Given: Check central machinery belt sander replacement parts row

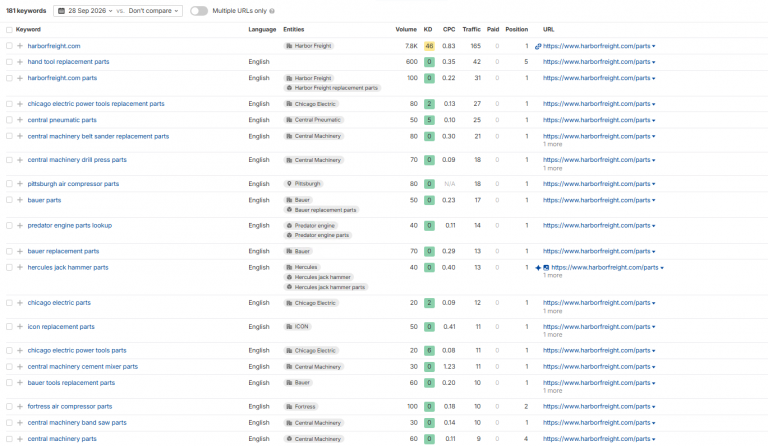Looking at the screenshot, I should [9, 136].
